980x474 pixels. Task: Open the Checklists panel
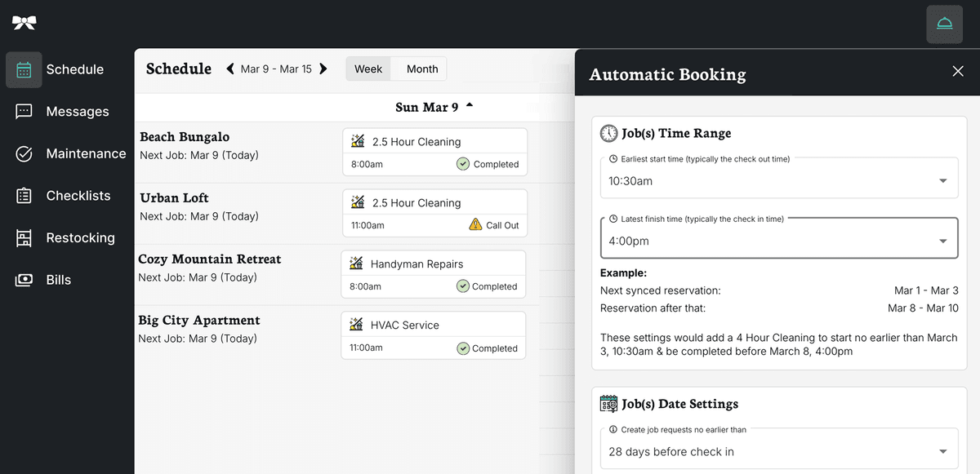coord(24,195)
